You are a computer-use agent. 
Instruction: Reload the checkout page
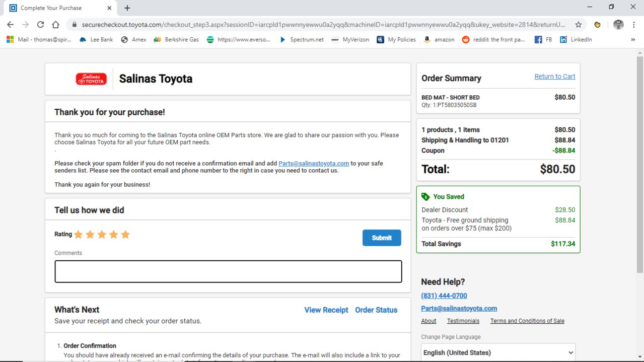[x=40, y=25]
